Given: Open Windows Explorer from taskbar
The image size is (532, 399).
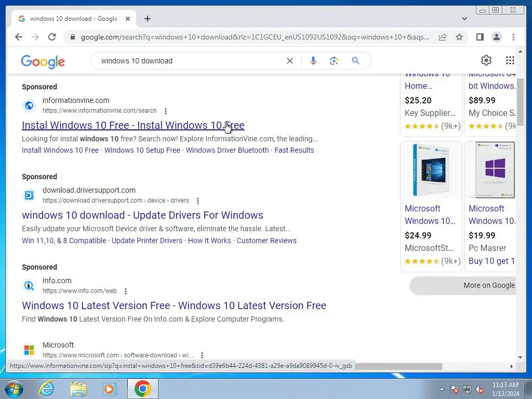Looking at the screenshot, I should tap(78, 389).
